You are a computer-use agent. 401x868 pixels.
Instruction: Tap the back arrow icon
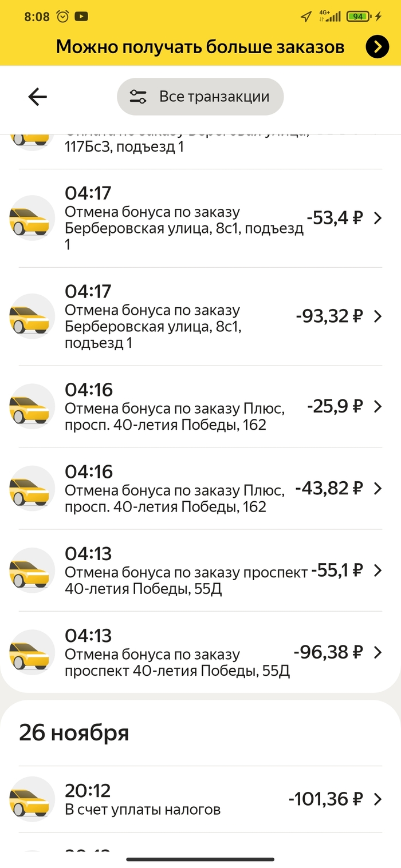click(x=38, y=97)
